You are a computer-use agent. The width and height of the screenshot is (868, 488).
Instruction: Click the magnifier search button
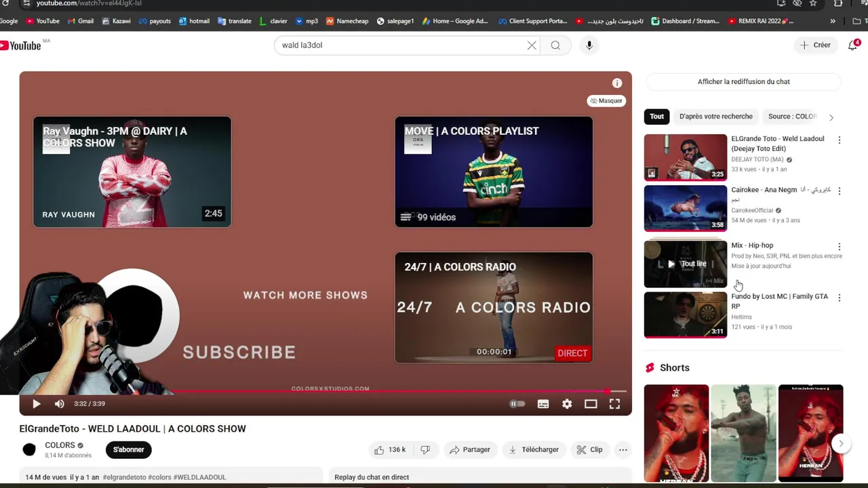click(x=555, y=45)
